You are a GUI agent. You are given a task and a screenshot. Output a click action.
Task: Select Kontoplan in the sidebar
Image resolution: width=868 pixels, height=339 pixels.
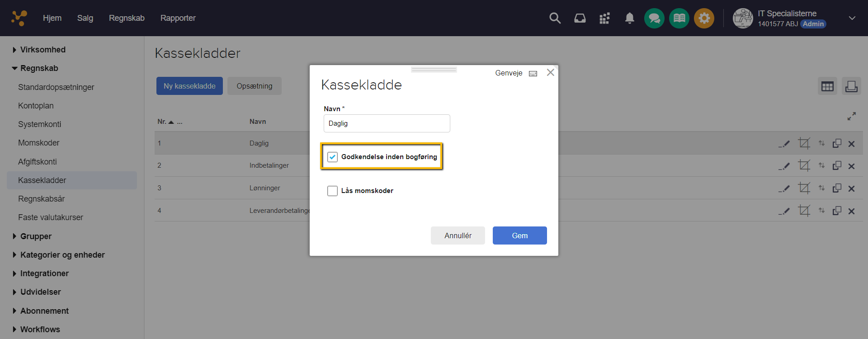click(36, 106)
